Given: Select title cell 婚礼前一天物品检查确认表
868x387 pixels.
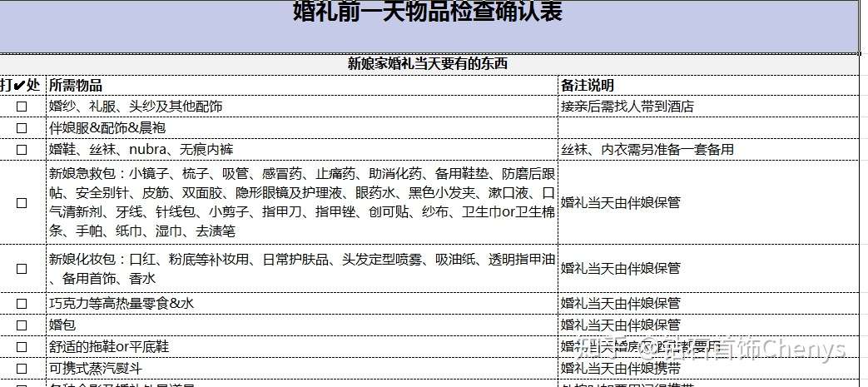Looking at the screenshot, I should (x=429, y=26).
